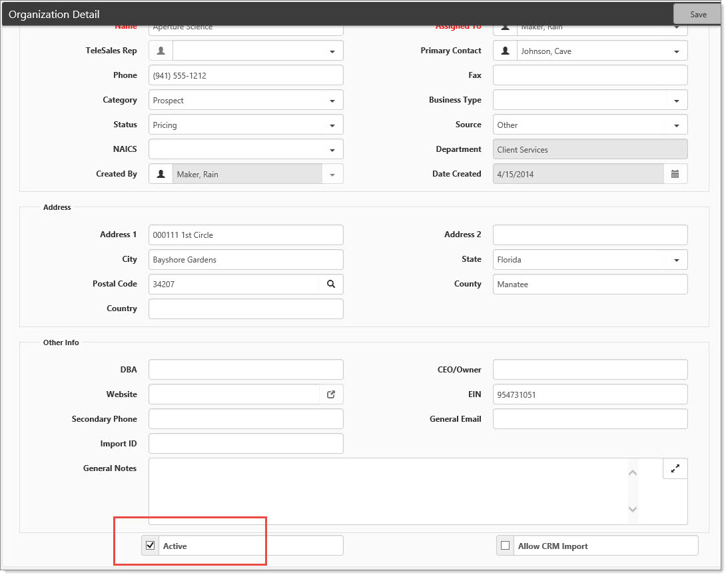Click the Assigned To person icon
This screenshot has height=577, width=728.
click(505, 29)
